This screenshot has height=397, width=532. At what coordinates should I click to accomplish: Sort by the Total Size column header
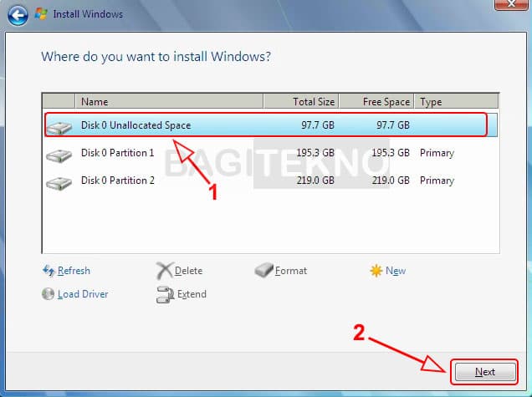click(x=301, y=101)
